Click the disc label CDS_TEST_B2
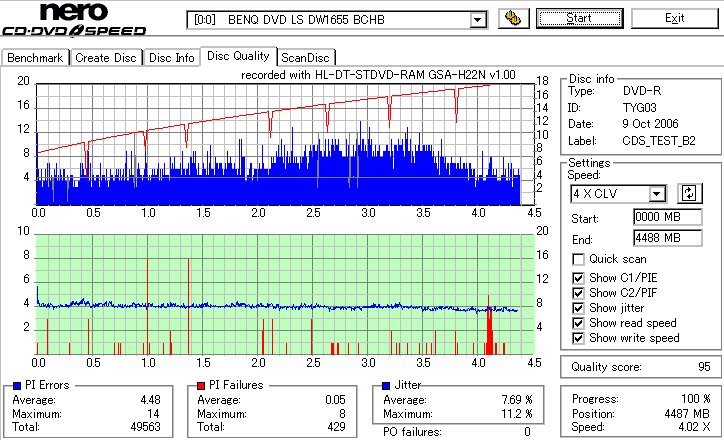The height and width of the screenshot is (441, 724). tap(659, 141)
